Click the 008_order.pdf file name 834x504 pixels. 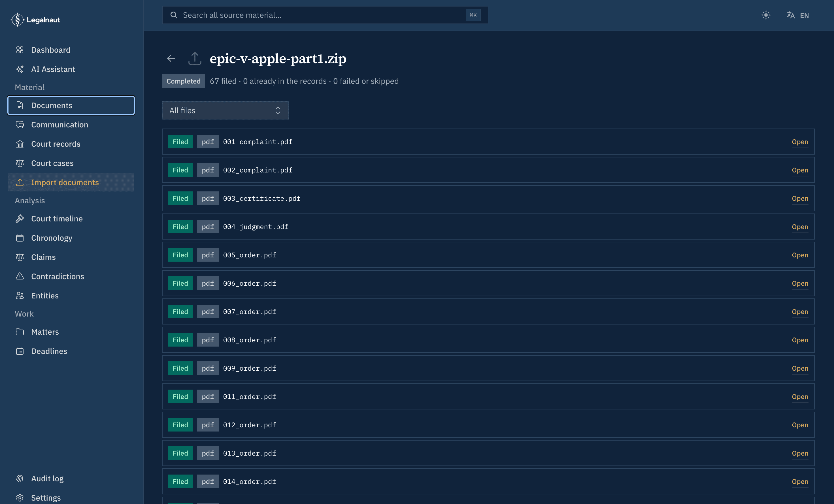[x=250, y=340]
